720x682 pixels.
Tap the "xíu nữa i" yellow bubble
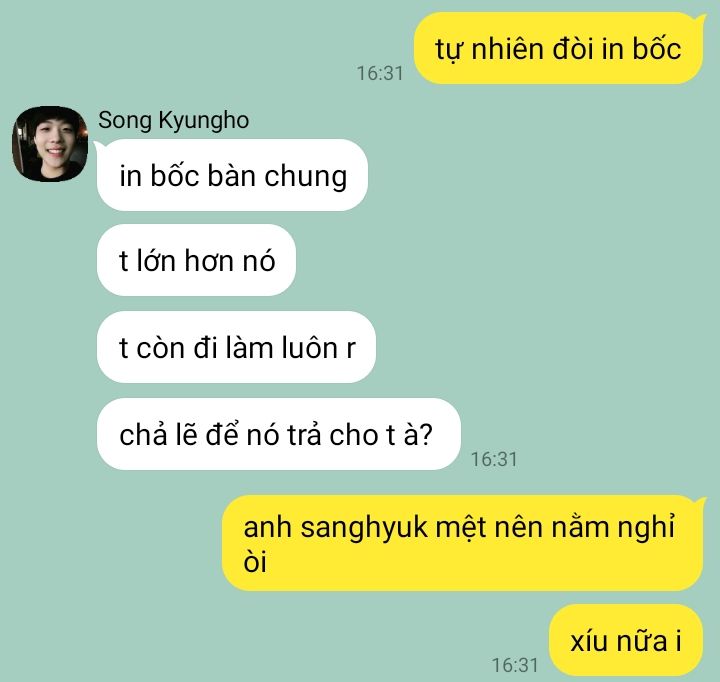626,641
